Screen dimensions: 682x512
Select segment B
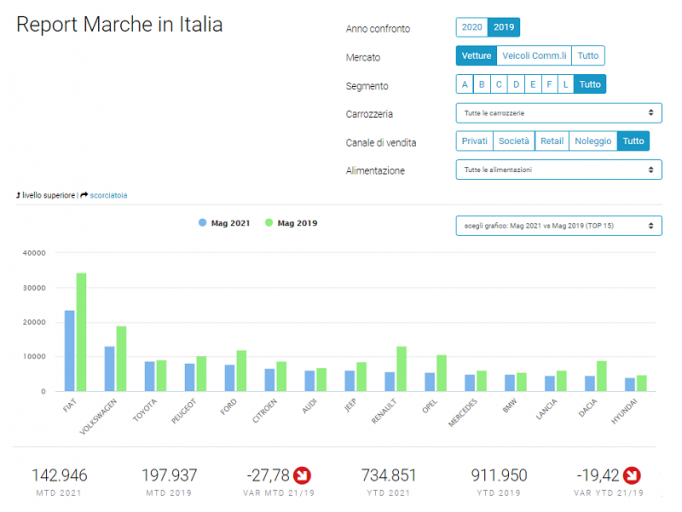click(482, 84)
